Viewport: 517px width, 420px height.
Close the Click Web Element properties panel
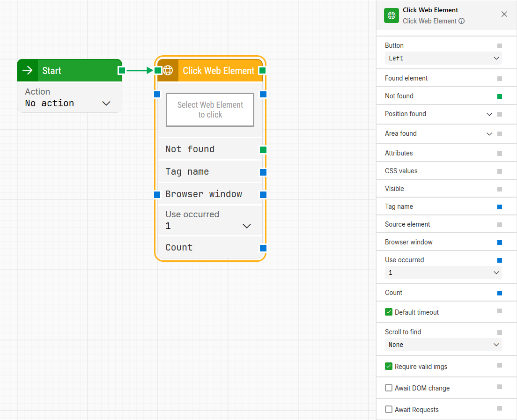[504, 15]
